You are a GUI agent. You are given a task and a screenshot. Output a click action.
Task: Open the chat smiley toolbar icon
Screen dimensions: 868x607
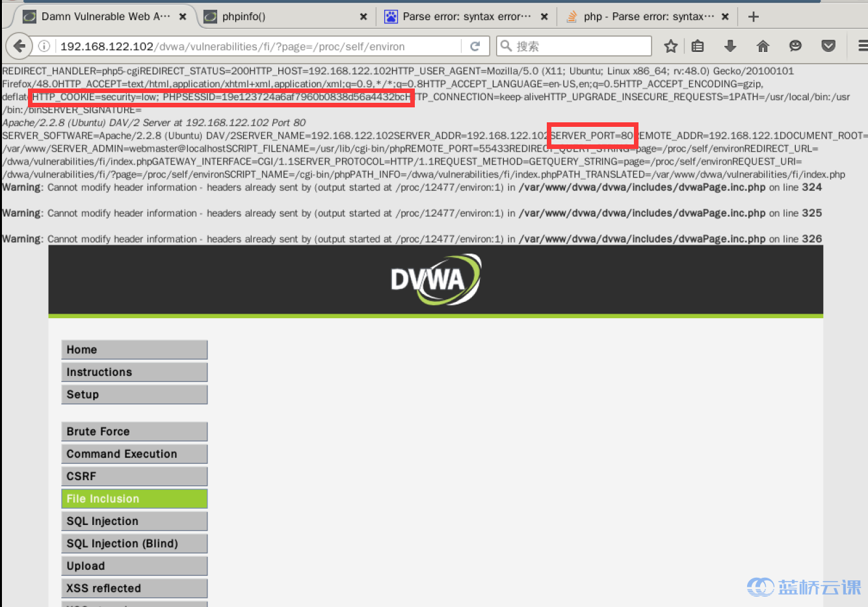tap(795, 46)
